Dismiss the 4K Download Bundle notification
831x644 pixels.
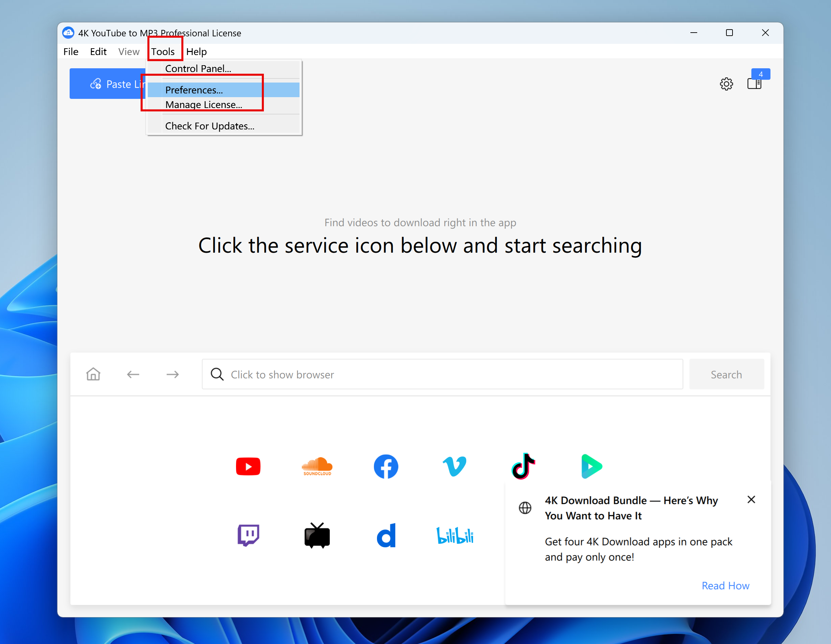[751, 499]
